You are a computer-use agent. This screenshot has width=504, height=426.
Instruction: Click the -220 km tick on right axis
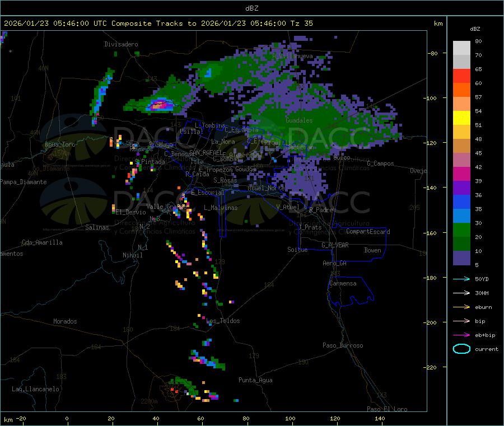point(431,368)
